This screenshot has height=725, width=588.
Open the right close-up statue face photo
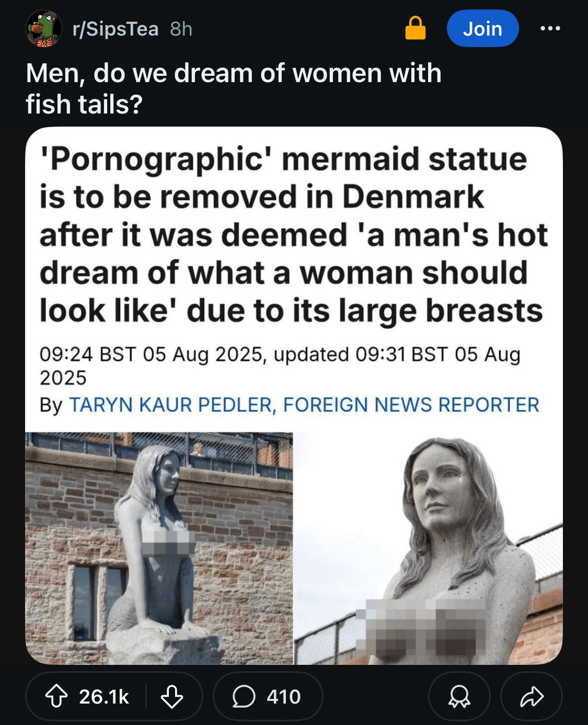click(429, 548)
